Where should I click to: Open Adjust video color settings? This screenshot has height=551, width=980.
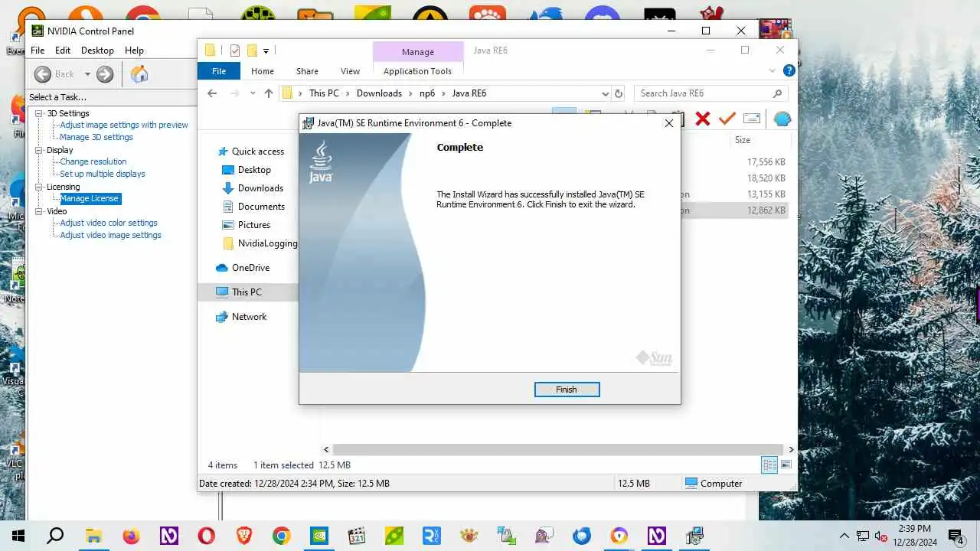109,223
